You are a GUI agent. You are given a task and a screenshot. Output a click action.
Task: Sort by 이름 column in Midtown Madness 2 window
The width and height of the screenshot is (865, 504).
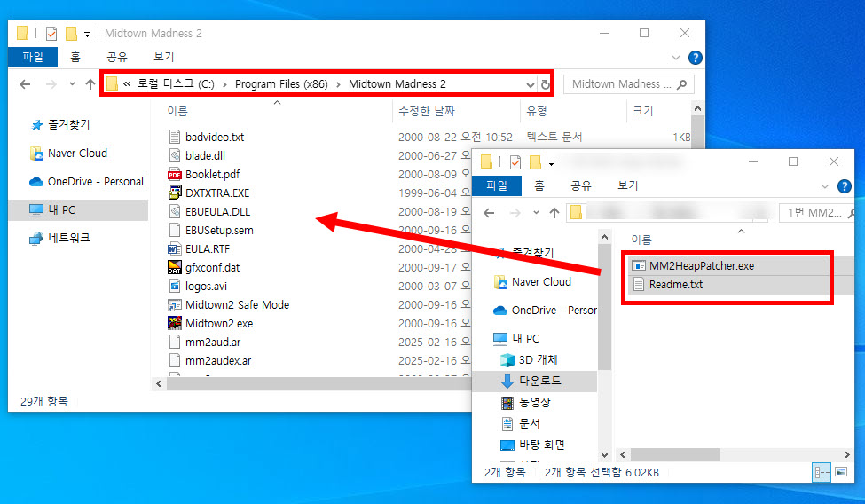click(x=177, y=111)
